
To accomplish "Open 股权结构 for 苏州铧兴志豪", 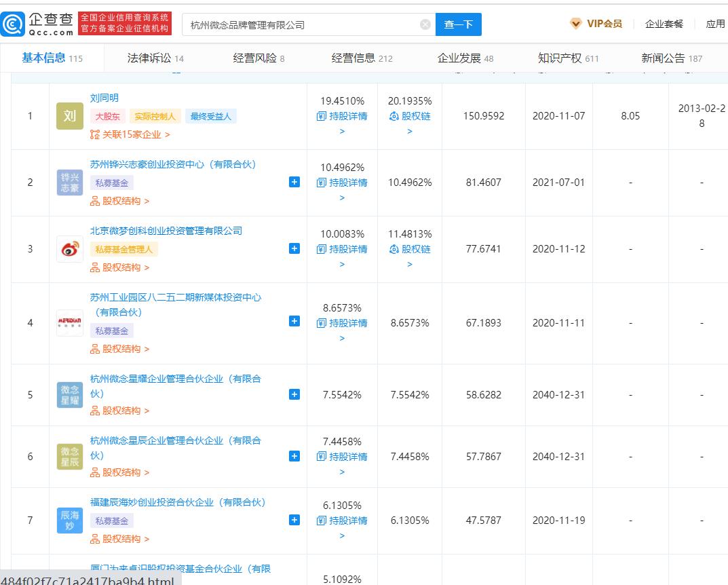I will point(120,201).
